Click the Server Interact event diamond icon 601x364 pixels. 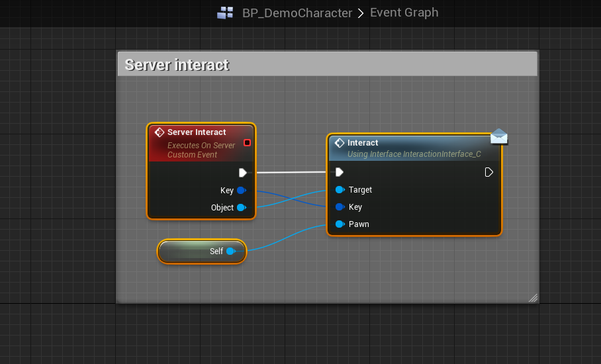[159, 132]
